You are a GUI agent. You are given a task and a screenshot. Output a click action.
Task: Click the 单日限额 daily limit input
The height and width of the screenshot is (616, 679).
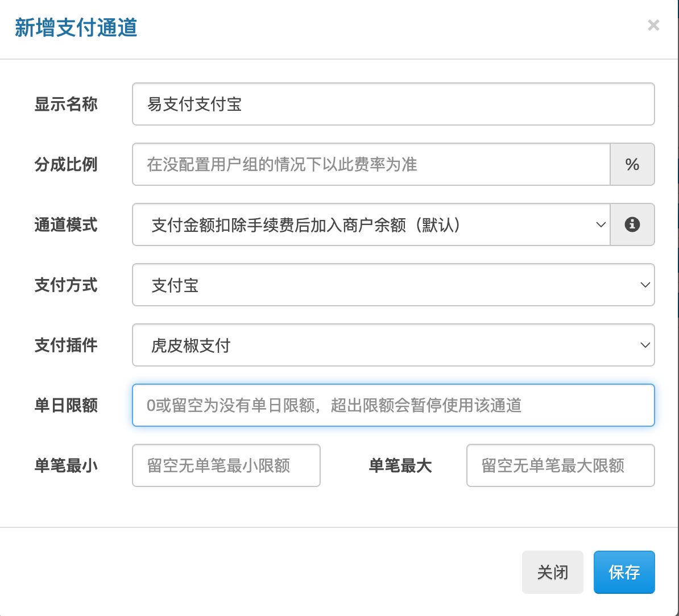393,405
